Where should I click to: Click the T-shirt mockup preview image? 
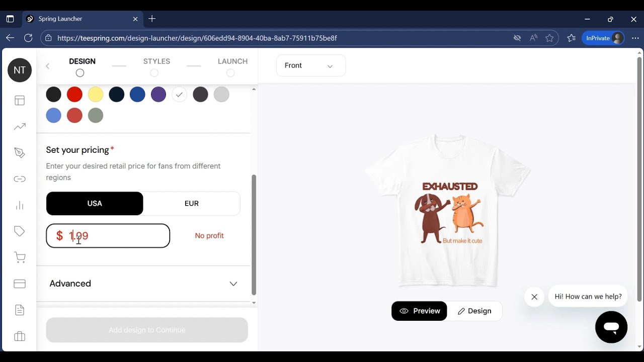click(x=448, y=210)
